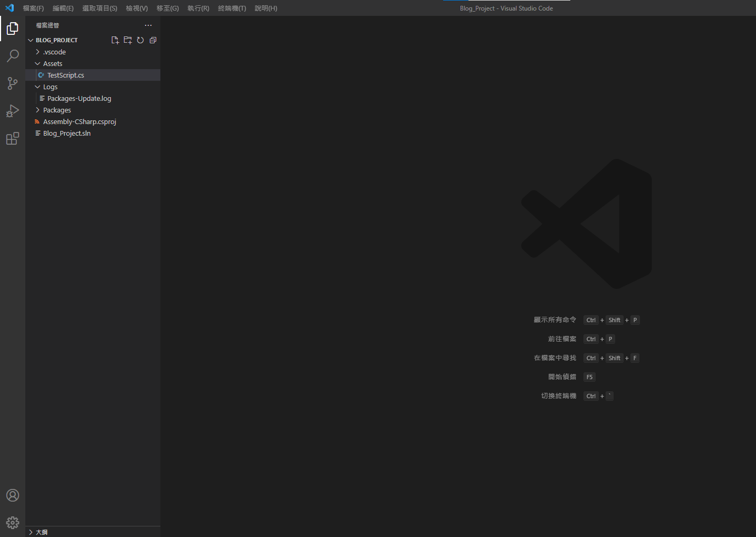Collapse all folders using the collapse icon
The image size is (756, 537).
click(152, 40)
